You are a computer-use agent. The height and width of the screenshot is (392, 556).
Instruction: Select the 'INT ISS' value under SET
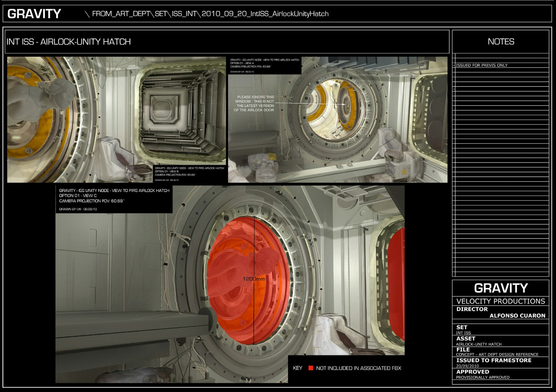point(463,333)
